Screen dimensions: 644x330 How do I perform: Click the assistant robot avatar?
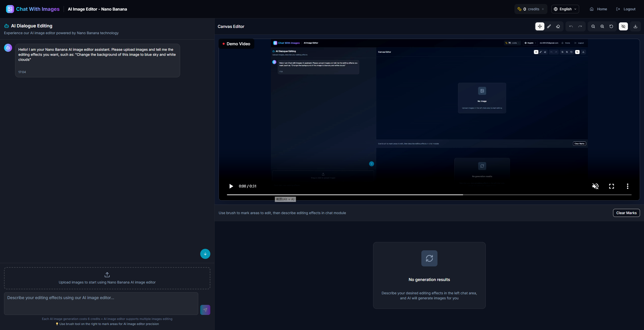click(x=8, y=48)
